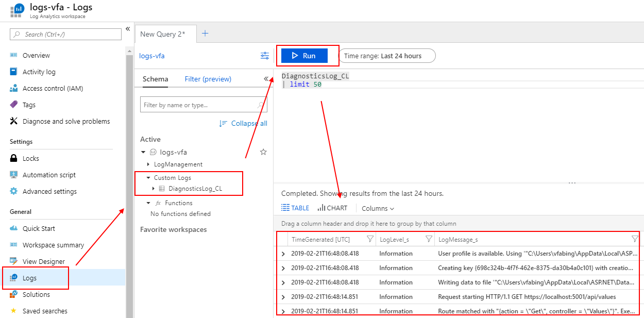Expand the 'Writing data to file' row
The width and height of the screenshot is (644, 318).
[283, 282]
